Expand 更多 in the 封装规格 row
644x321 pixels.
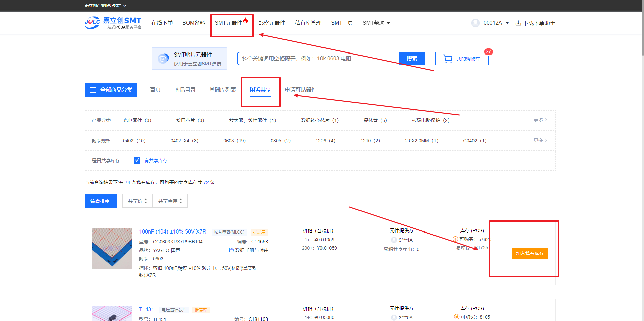[x=540, y=140]
